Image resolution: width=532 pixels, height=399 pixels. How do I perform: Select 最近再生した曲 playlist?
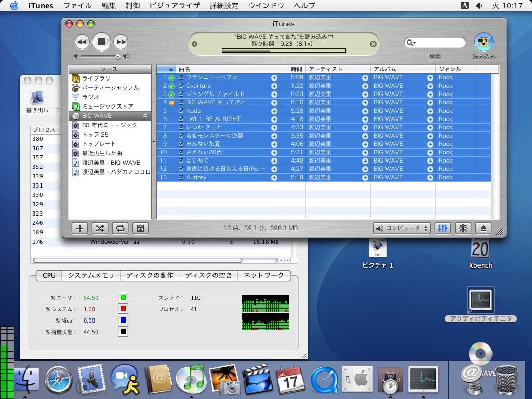(x=110, y=153)
